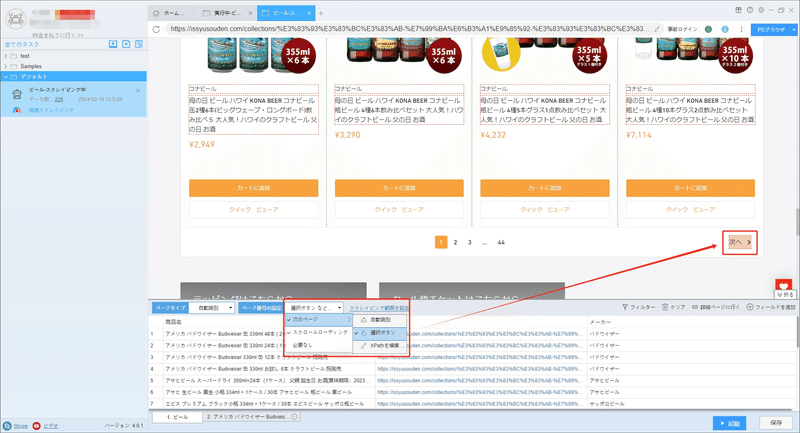Image resolution: width=800 pixels, height=433 pixels.
Task: Click the help question mark icon in title bar
Action: click(x=749, y=10)
